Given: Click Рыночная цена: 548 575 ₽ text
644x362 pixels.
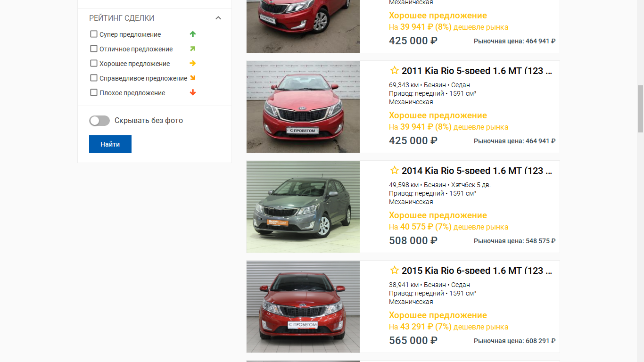Looking at the screenshot, I should [x=515, y=241].
